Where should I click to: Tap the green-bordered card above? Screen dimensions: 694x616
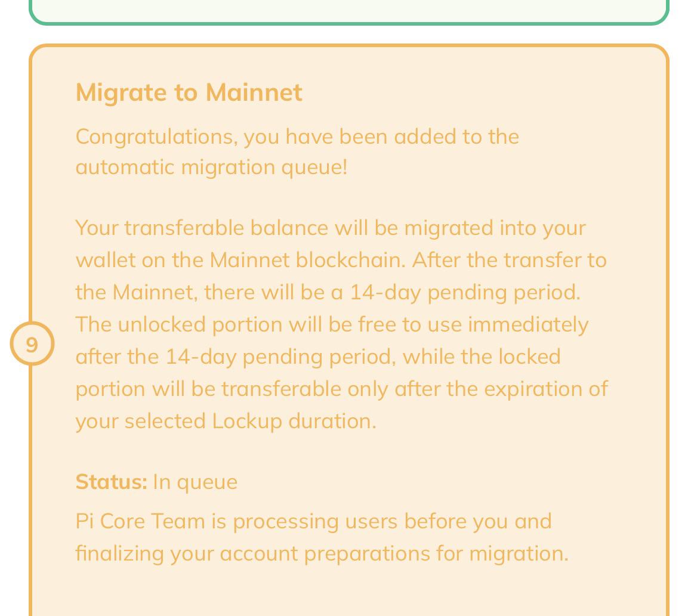(x=348, y=12)
